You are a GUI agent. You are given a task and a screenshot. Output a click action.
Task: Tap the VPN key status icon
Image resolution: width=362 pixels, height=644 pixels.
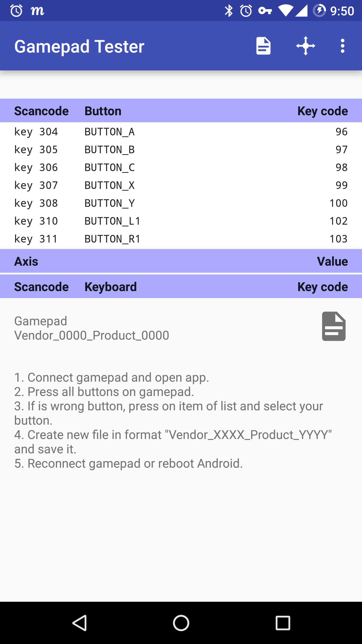pyautogui.click(x=265, y=11)
